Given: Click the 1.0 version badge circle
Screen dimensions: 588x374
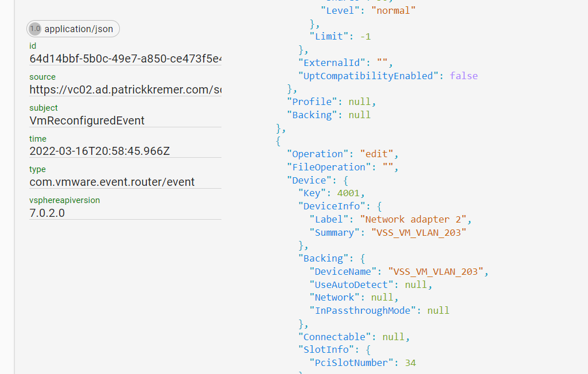Looking at the screenshot, I should coord(35,29).
